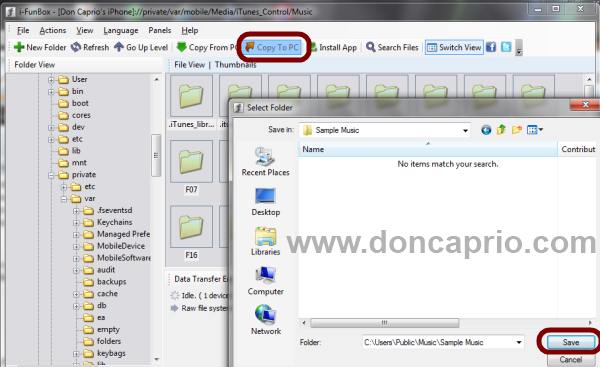Screen dimensions: 600x367
Task: Select the db folder in tree
Action: coord(101,305)
